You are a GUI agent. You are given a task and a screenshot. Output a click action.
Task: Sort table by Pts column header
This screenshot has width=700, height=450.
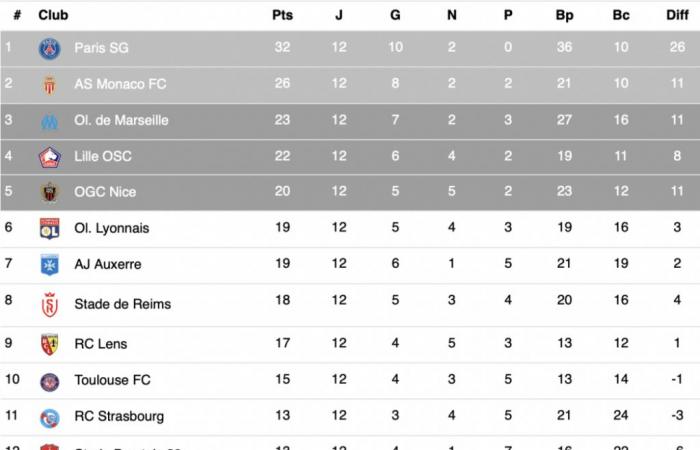click(x=282, y=15)
